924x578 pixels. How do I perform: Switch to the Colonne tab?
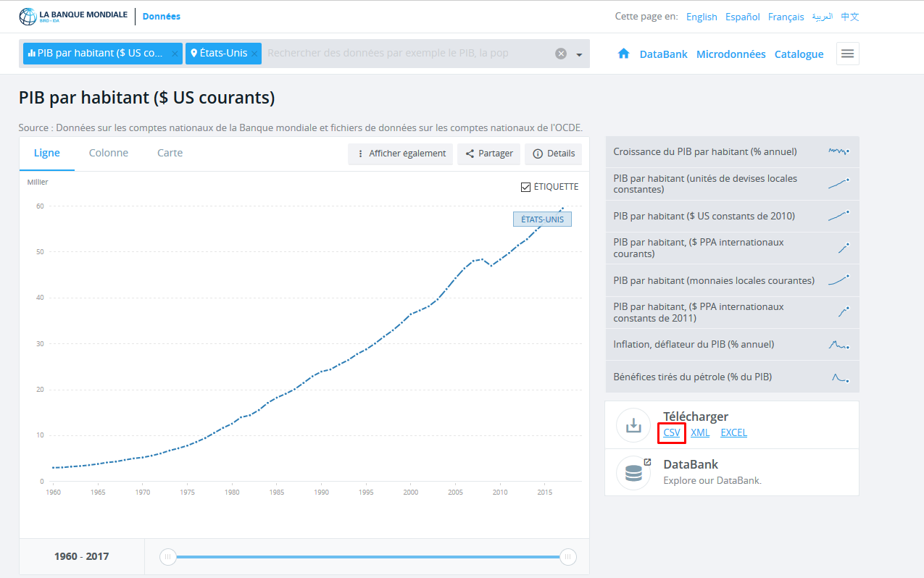(x=109, y=153)
